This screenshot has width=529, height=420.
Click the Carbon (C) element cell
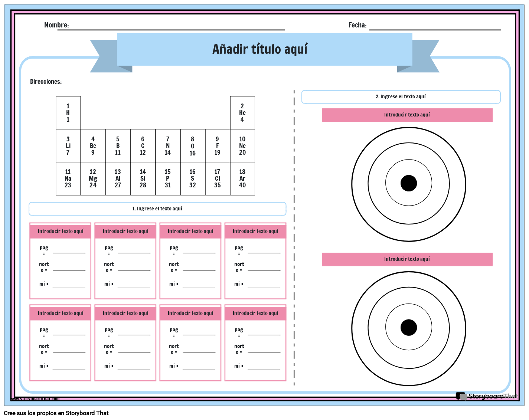tap(143, 146)
